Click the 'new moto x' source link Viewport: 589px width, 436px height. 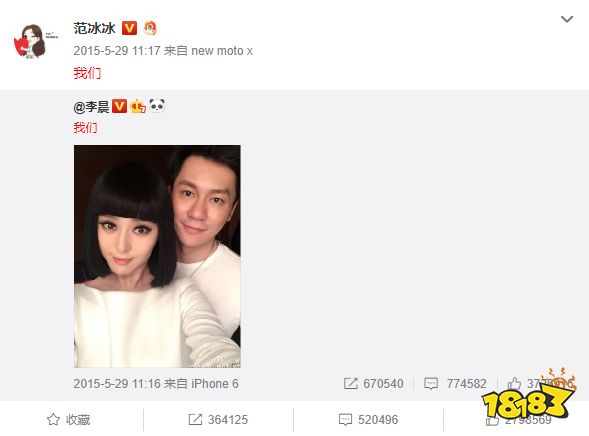[222, 51]
